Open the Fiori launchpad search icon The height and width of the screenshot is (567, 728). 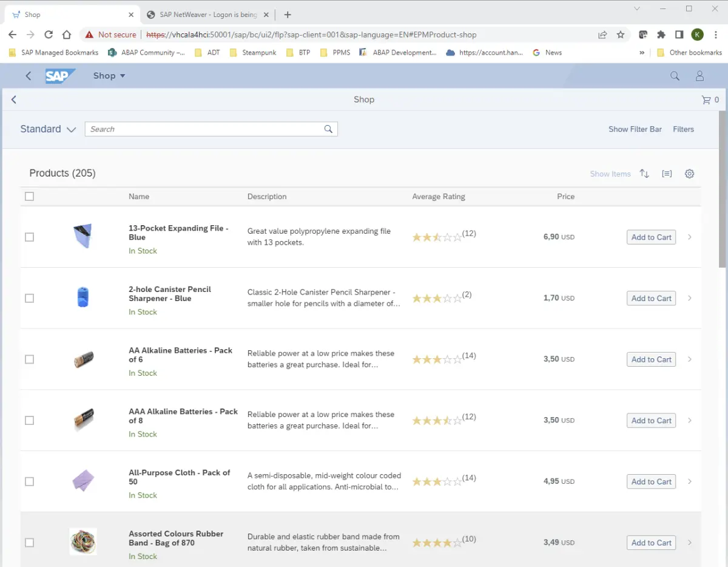click(675, 76)
